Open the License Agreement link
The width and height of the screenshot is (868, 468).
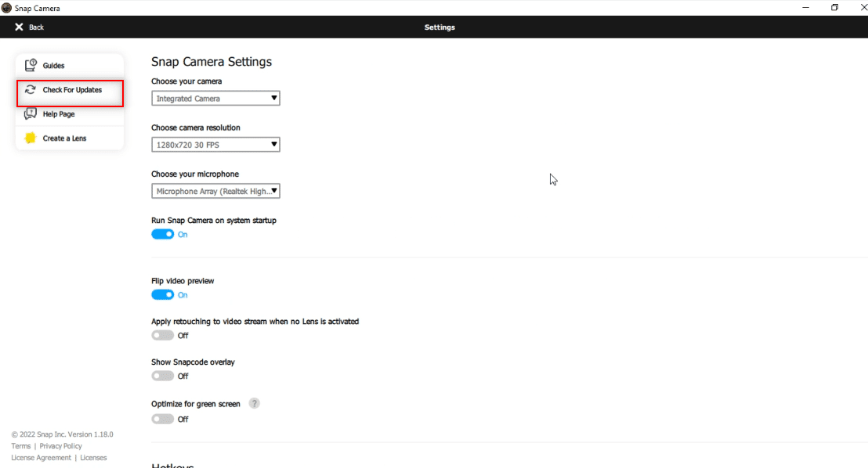click(x=41, y=458)
